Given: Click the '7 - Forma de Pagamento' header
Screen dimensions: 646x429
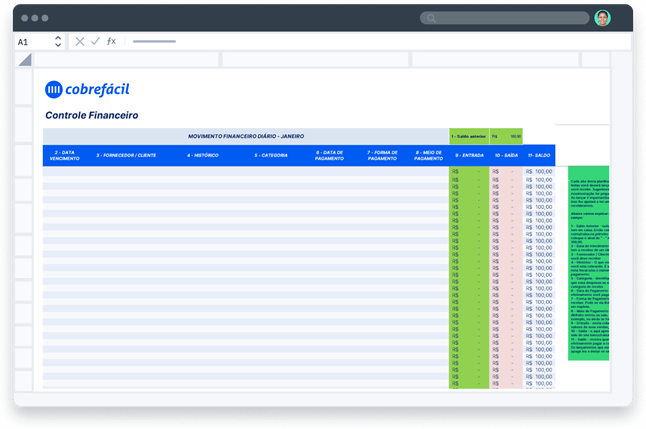Looking at the screenshot, I should point(382,155).
